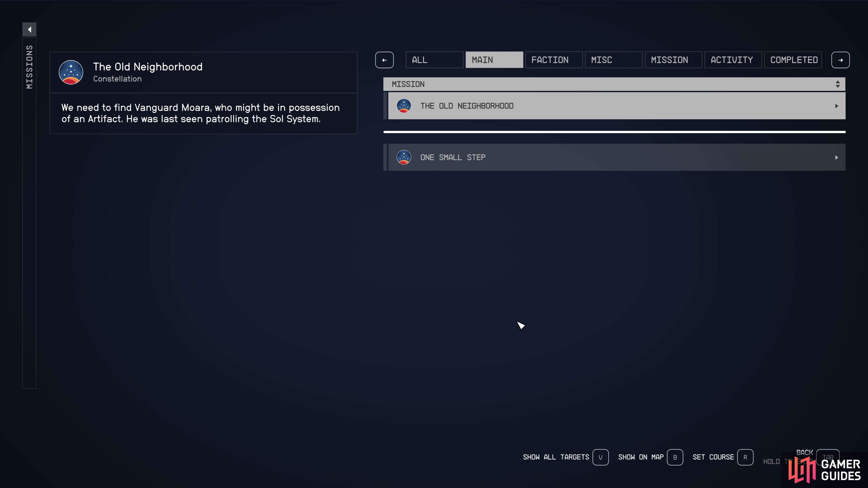Image resolution: width=868 pixels, height=488 pixels.
Task: Click the One Small Step mission icon
Action: point(404,157)
